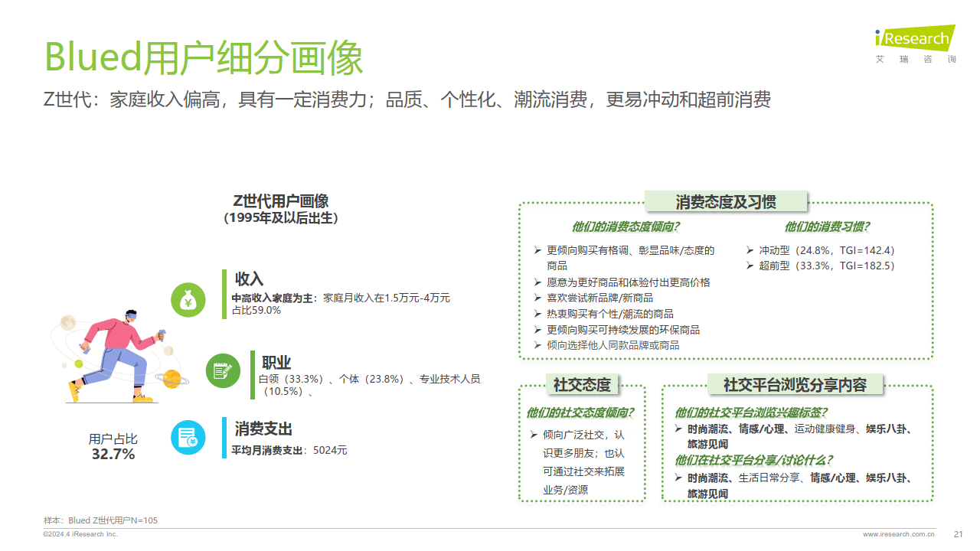Click the Z世代用户画像 heading

click(x=281, y=201)
